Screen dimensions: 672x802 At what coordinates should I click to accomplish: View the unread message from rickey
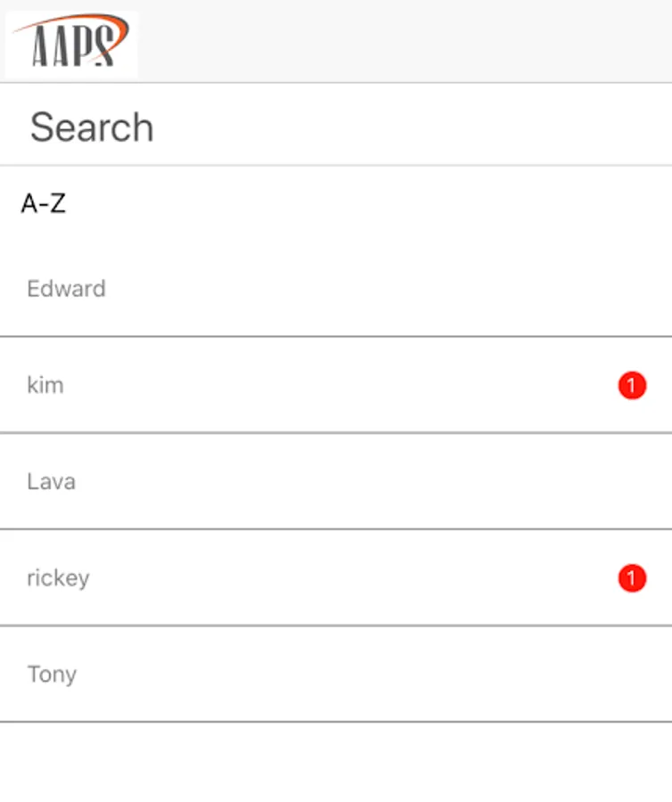point(632,578)
